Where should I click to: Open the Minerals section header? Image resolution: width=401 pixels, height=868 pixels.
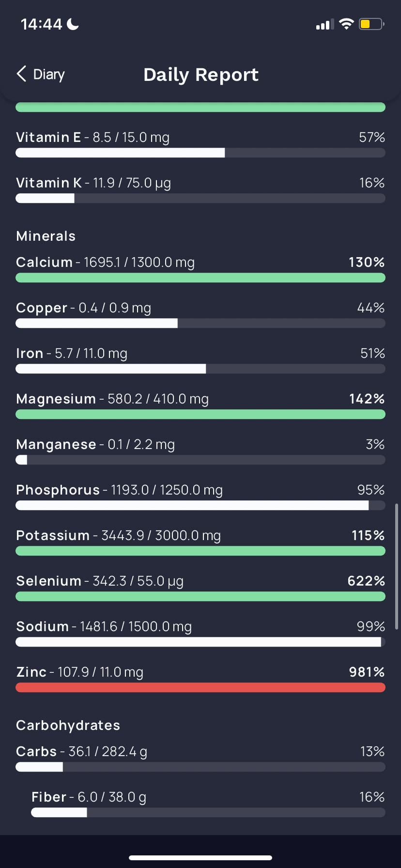[x=46, y=236]
